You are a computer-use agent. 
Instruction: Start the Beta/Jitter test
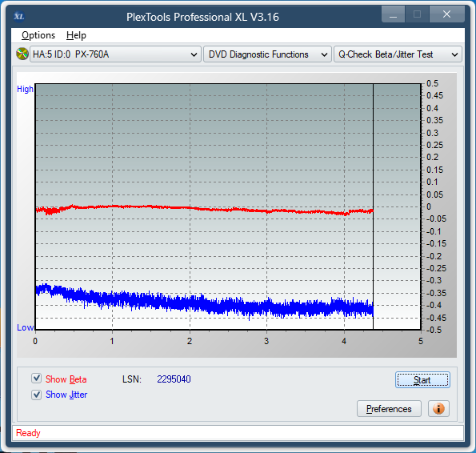coord(422,380)
